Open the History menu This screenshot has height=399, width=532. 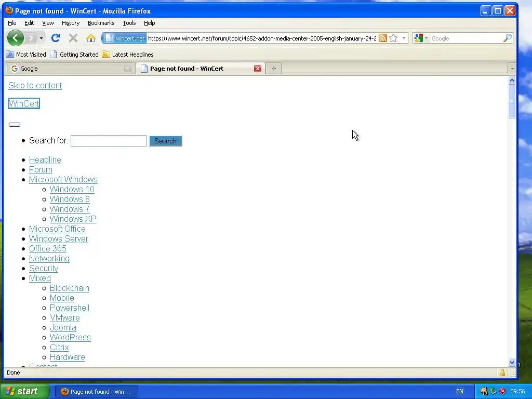click(x=71, y=23)
